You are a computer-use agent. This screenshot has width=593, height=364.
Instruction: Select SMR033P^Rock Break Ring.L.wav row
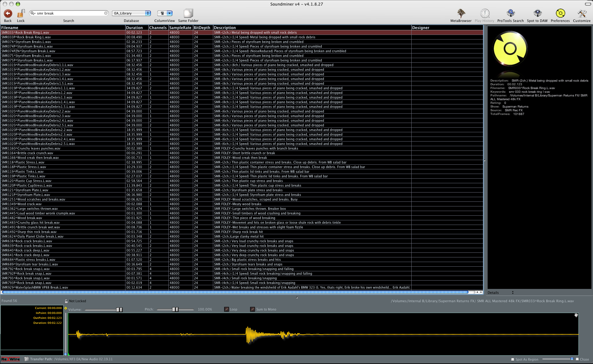click(242, 37)
